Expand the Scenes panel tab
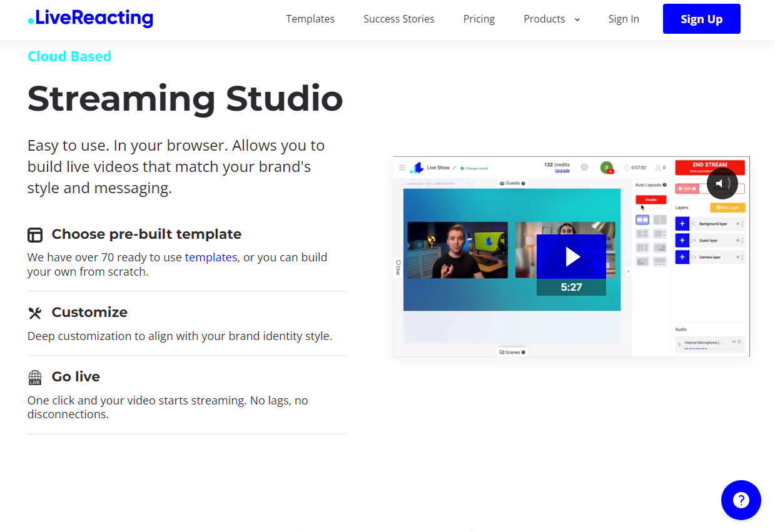775x532 pixels. point(512,353)
